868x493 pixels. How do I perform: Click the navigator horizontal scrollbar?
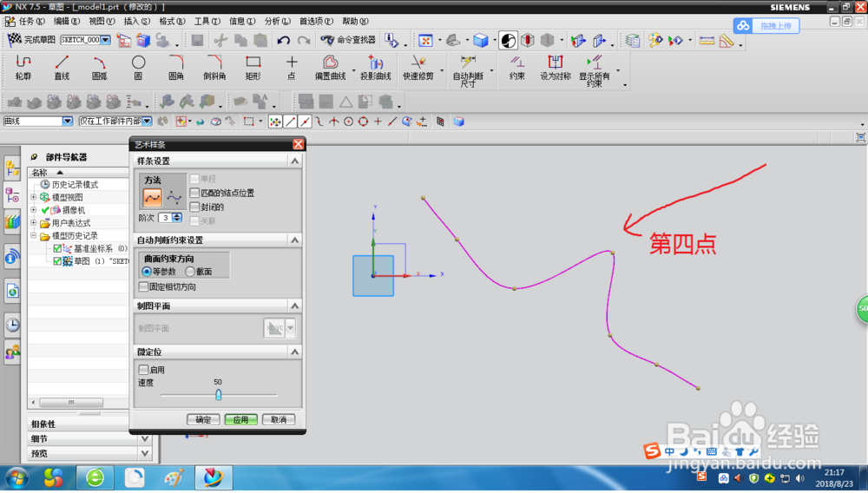[x=71, y=402]
